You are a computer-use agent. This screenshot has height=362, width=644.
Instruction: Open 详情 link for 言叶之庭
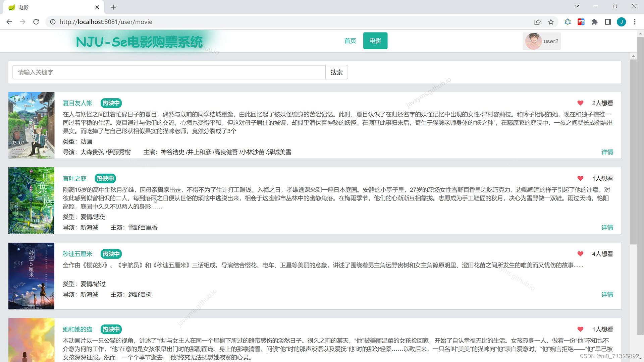[607, 228]
